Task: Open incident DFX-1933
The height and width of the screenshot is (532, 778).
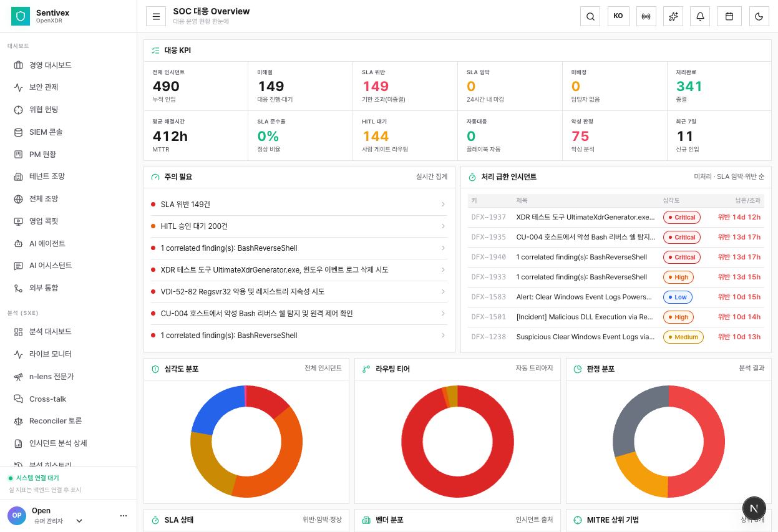Action: click(x=616, y=277)
